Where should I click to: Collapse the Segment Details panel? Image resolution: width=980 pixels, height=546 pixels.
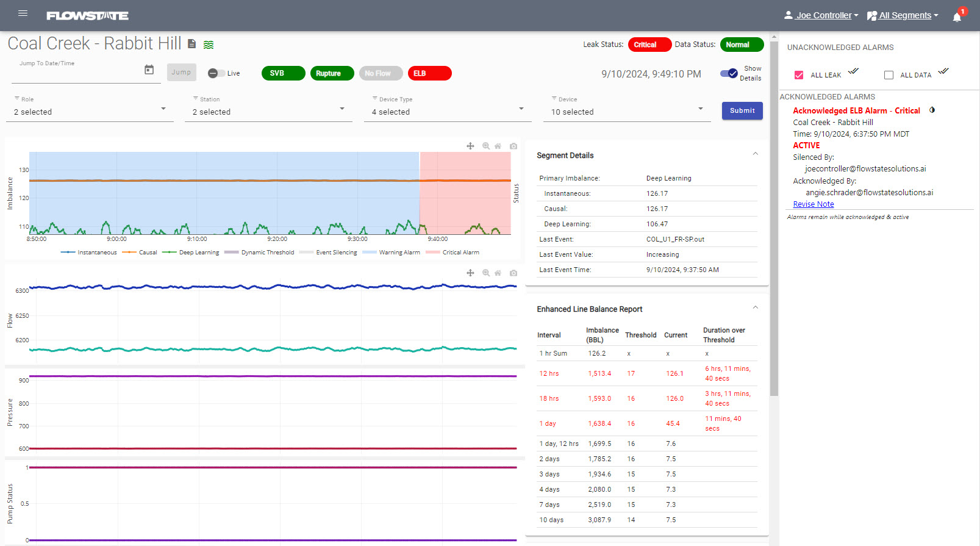point(756,154)
